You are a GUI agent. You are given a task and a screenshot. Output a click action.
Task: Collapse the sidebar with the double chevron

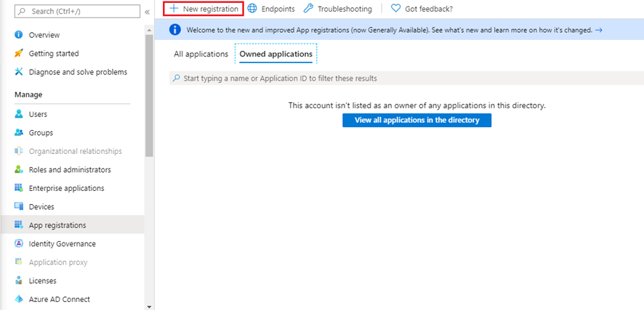pyautogui.click(x=148, y=12)
